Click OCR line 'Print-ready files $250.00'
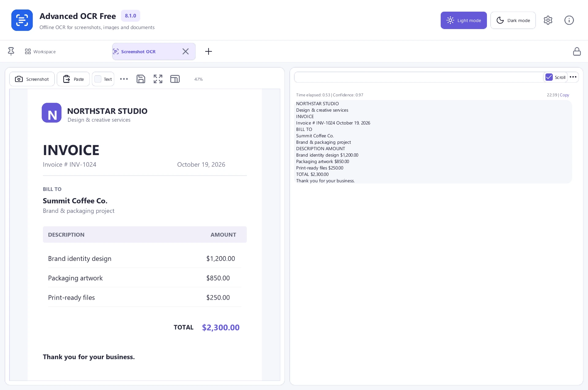The width and height of the screenshot is (588, 390). coord(320,168)
